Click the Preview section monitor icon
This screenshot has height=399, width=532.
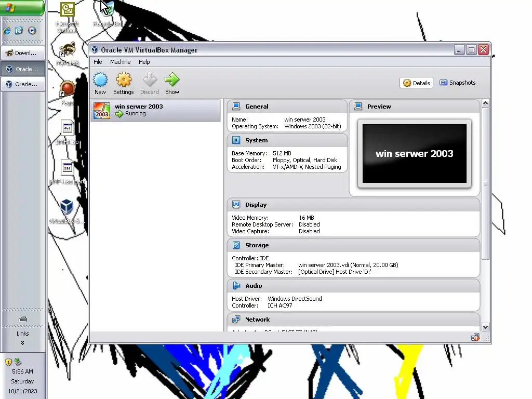tap(358, 107)
